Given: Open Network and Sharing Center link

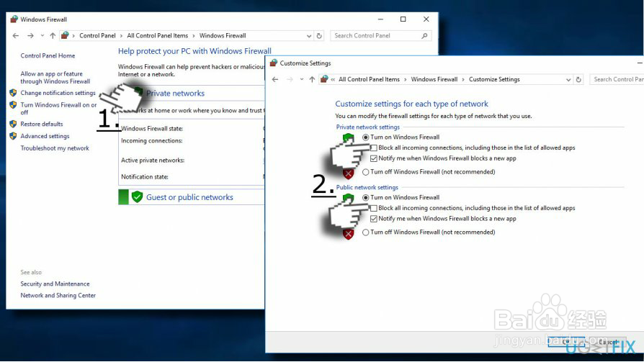Looking at the screenshot, I should click(58, 296).
